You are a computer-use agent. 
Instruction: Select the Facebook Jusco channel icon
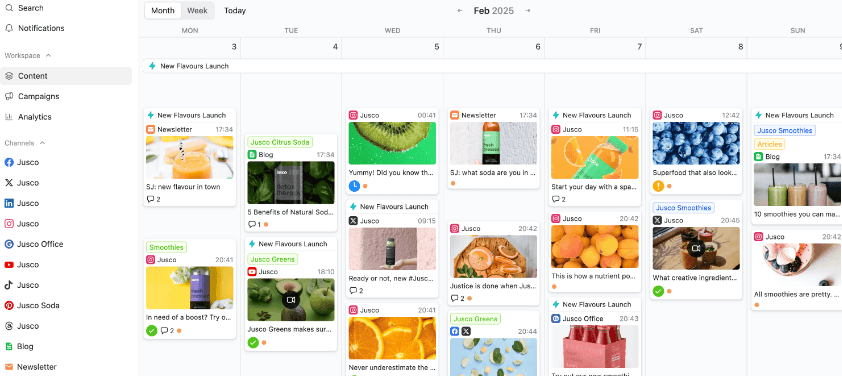tap(9, 162)
